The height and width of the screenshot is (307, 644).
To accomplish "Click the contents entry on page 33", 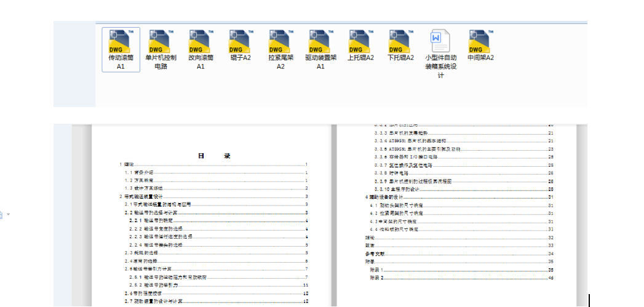I will point(459,245).
